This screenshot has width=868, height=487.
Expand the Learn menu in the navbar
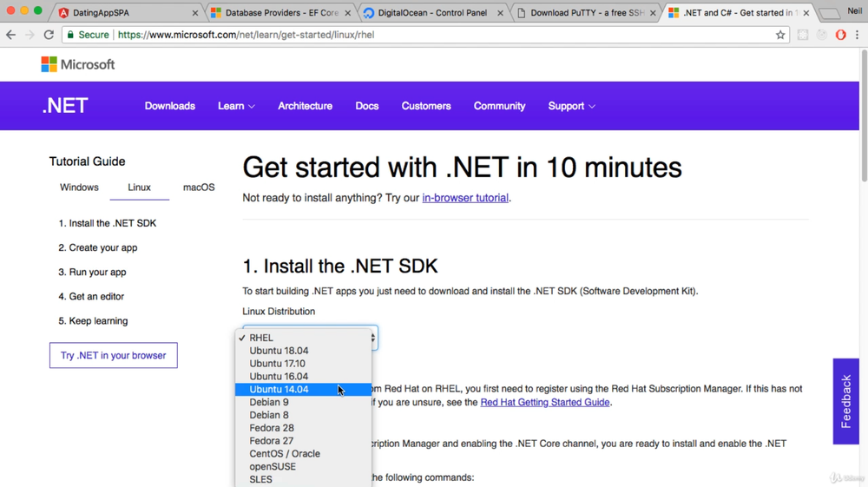(x=236, y=106)
